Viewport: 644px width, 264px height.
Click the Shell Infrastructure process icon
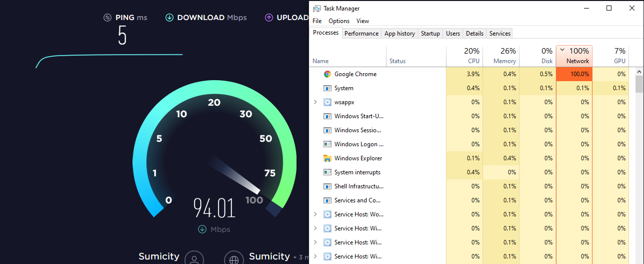(x=327, y=186)
